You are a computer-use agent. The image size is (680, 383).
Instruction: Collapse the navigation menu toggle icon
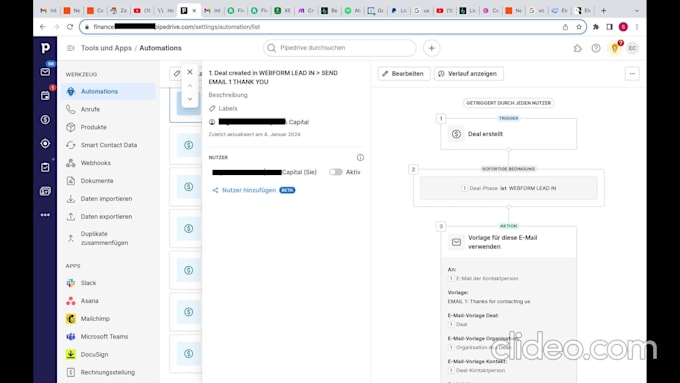point(70,48)
